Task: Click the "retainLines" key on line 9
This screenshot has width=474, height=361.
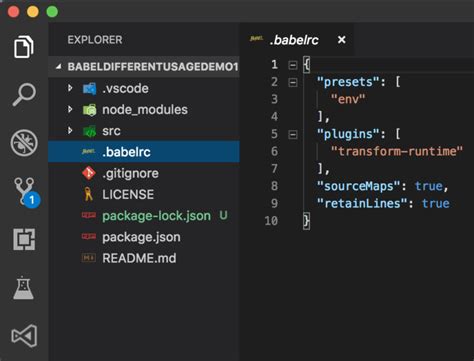Action: pyautogui.click(x=362, y=203)
